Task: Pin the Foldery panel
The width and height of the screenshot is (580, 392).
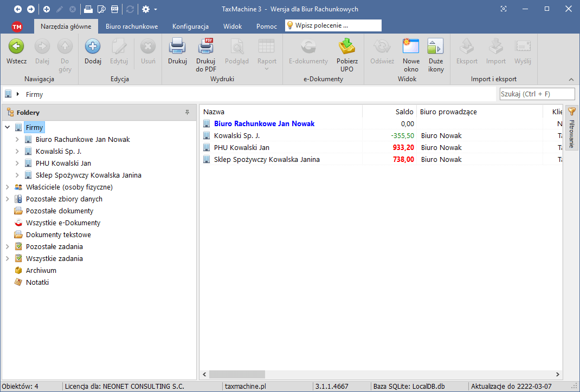Action: tap(188, 113)
